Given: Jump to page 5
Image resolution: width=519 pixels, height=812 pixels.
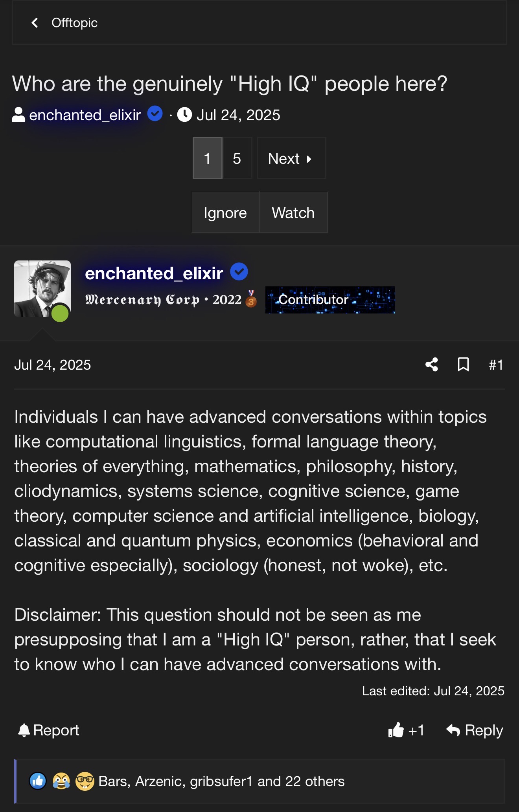Looking at the screenshot, I should click(x=237, y=158).
